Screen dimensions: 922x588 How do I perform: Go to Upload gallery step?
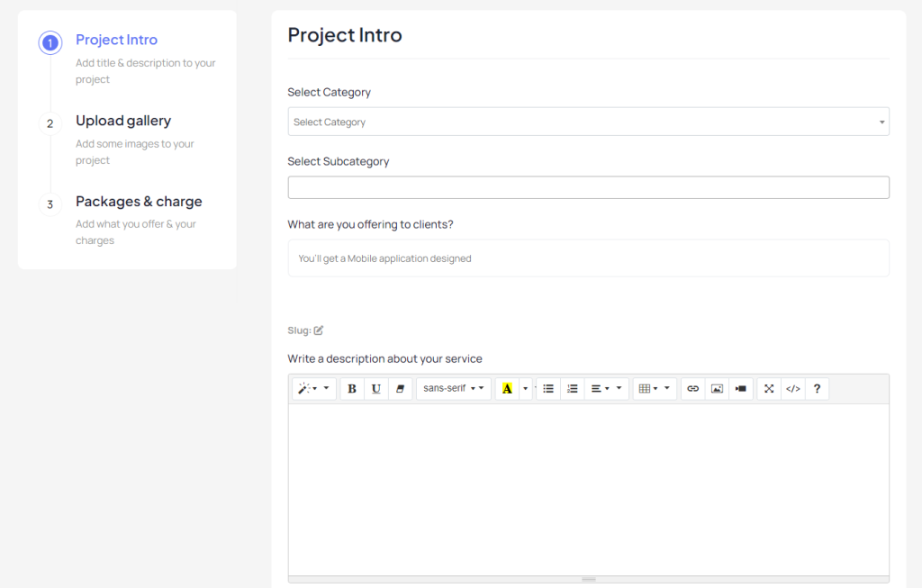click(123, 121)
